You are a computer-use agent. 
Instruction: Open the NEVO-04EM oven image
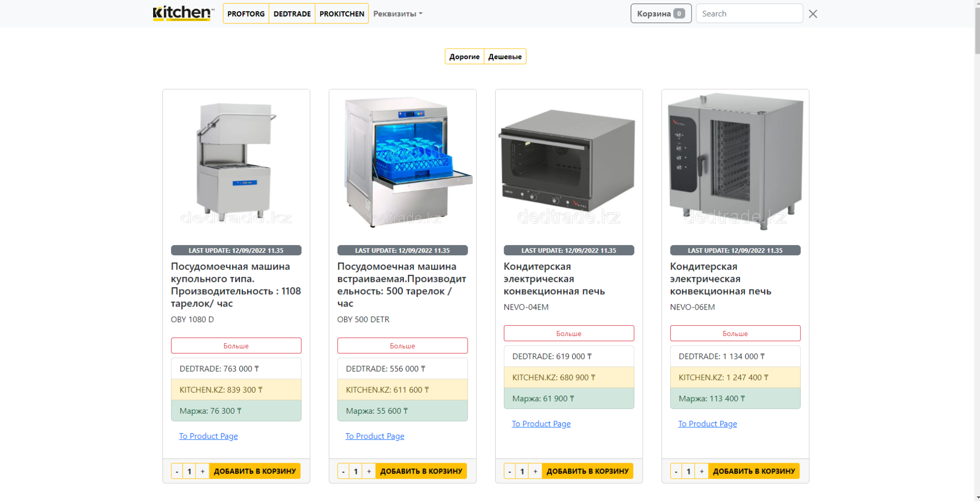tap(569, 163)
